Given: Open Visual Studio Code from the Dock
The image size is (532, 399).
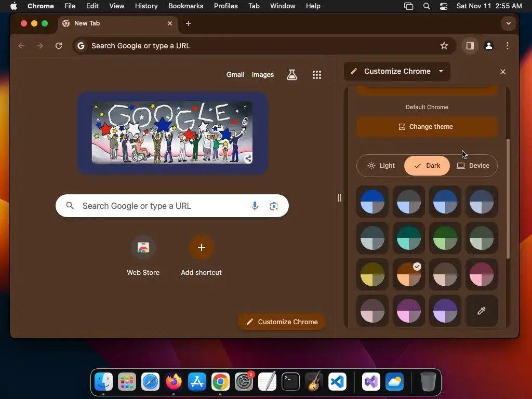Looking at the screenshot, I should pyautogui.click(x=338, y=382).
